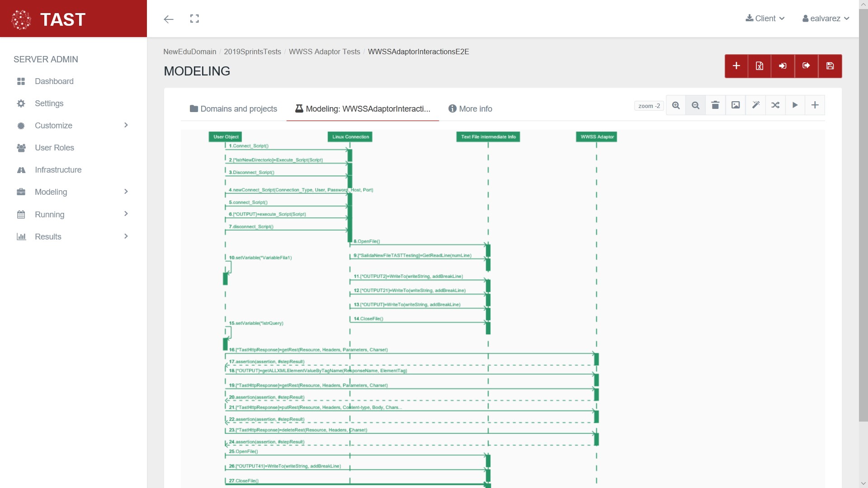
Task: Click the trash delete icon in diagram toolbar
Action: coord(715,105)
